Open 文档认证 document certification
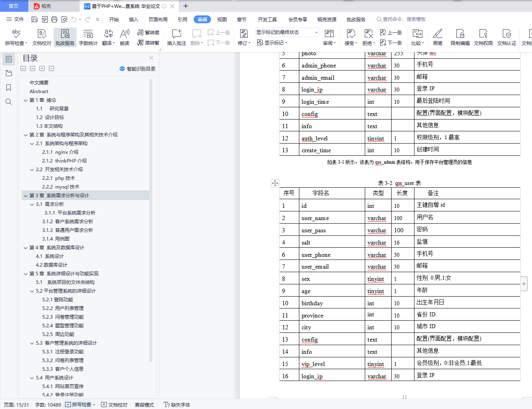Image resolution: width=532 pixels, height=409 pixels. click(x=507, y=37)
